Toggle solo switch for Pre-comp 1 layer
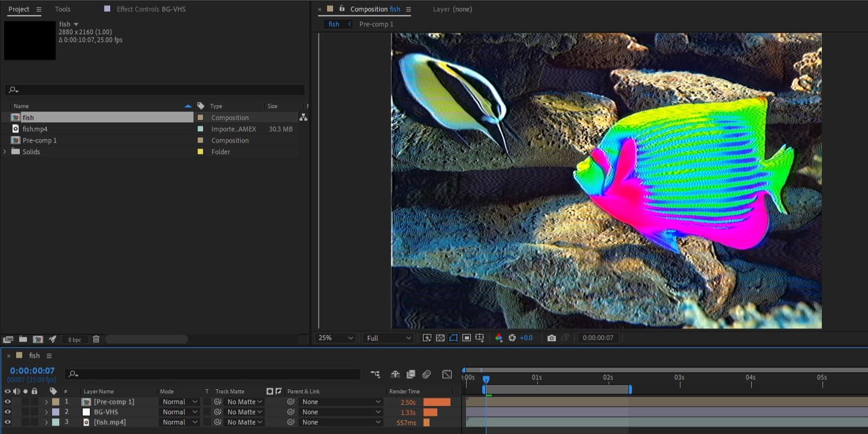The height and width of the screenshot is (434, 868). 25,402
